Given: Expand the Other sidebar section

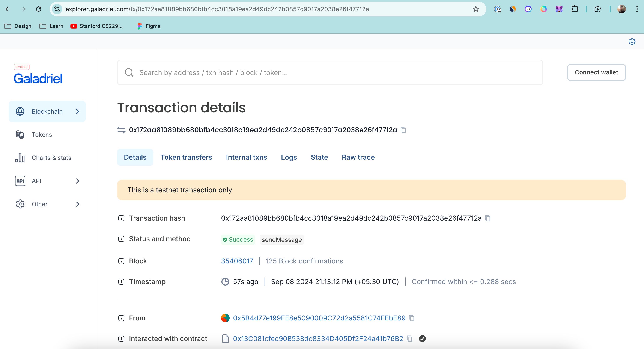Looking at the screenshot, I should (x=78, y=204).
